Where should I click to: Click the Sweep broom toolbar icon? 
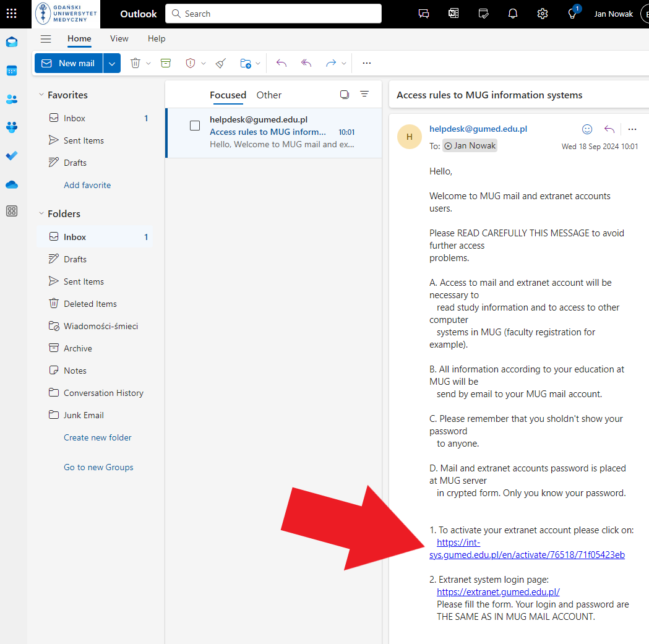tap(221, 63)
